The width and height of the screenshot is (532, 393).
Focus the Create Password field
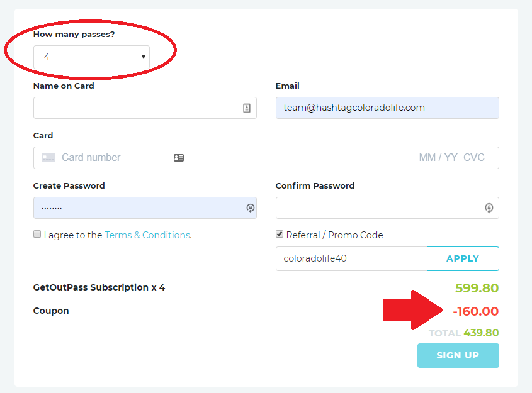click(x=145, y=208)
